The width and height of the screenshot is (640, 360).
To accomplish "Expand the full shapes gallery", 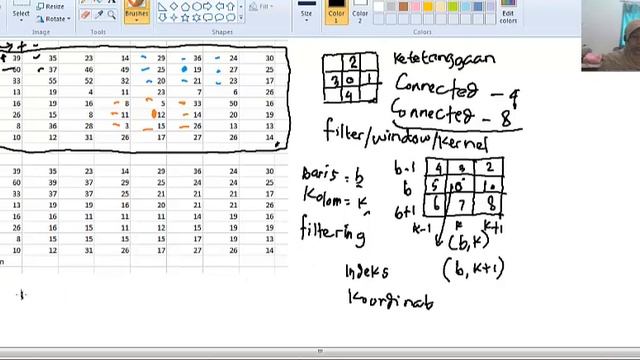I will [x=241, y=18].
